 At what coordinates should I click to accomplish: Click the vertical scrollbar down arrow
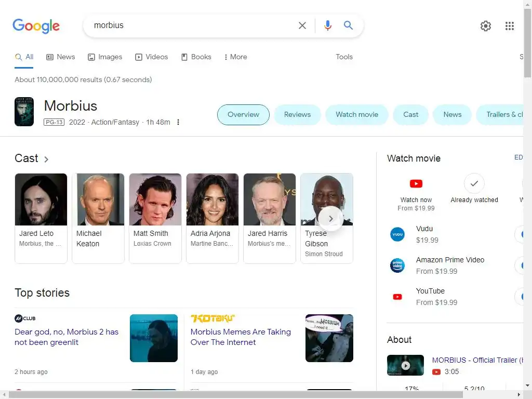(528, 386)
